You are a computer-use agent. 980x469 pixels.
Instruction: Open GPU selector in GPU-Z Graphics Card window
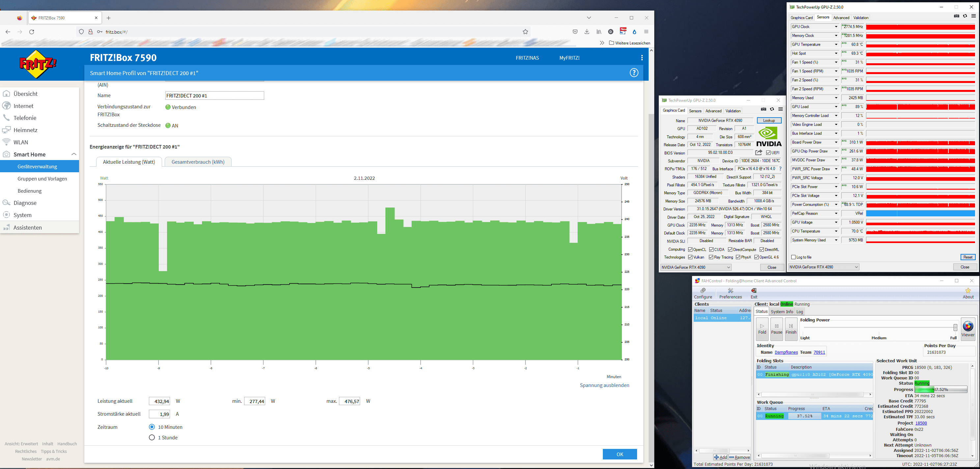pos(696,267)
